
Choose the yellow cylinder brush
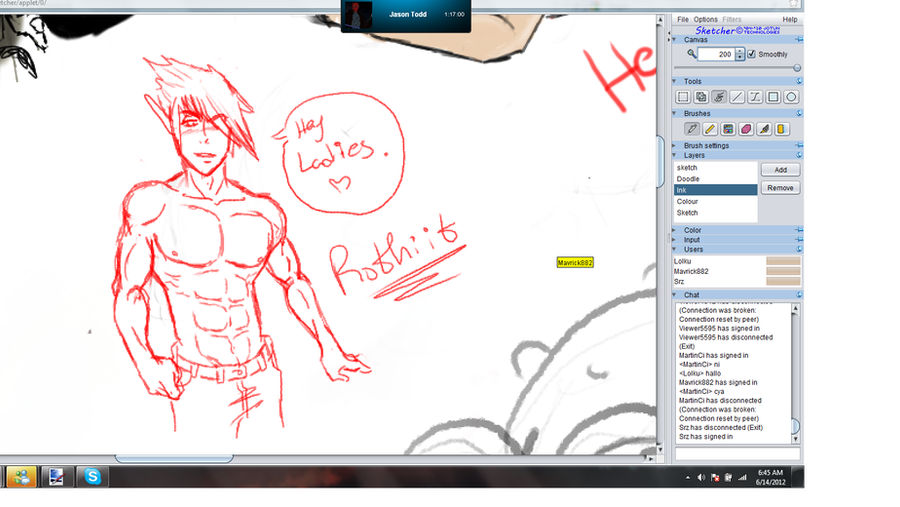pyautogui.click(x=781, y=129)
